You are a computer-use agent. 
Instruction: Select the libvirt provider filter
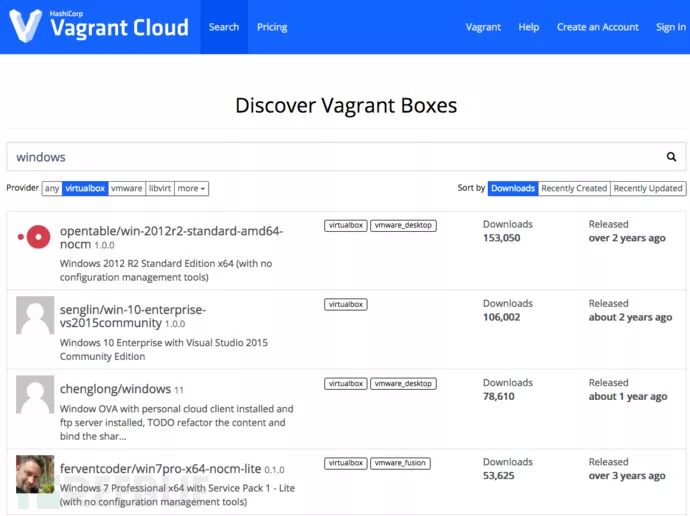(x=160, y=188)
